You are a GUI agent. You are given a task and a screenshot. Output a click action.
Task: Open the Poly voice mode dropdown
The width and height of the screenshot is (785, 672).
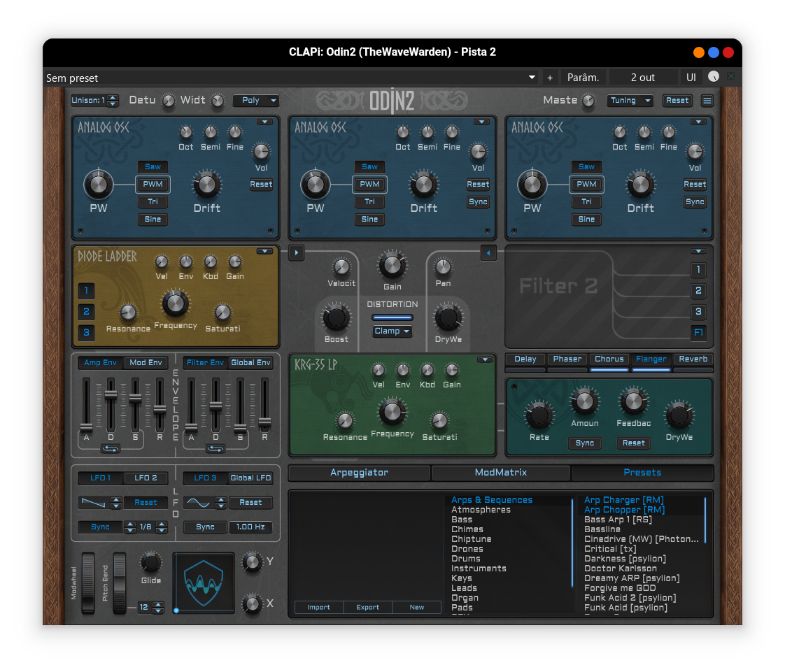coord(256,101)
